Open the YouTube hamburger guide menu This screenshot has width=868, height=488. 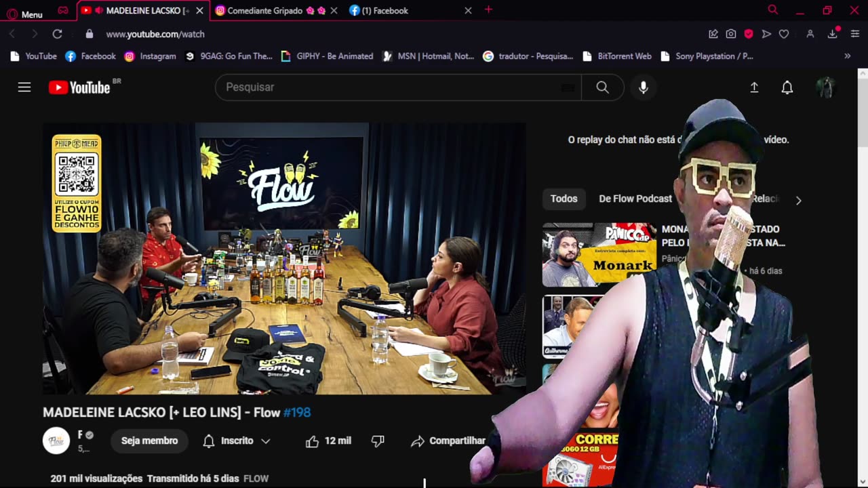tap(24, 87)
